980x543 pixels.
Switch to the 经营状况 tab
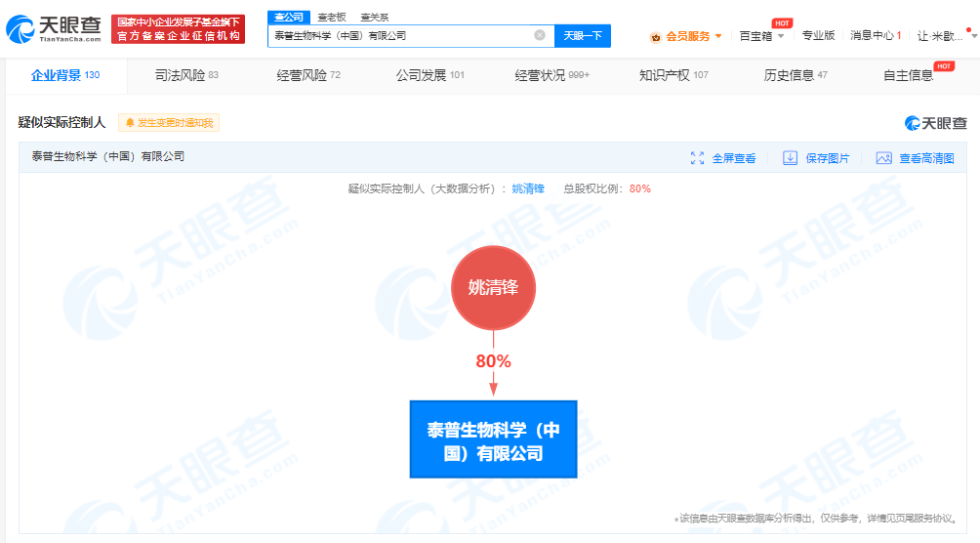551,76
